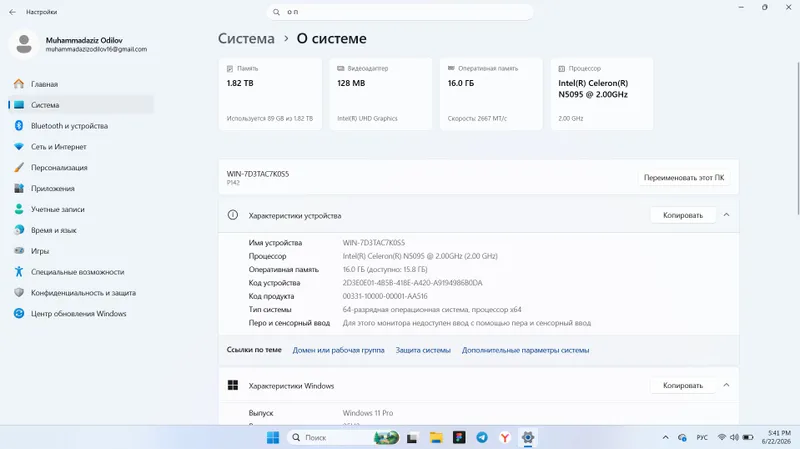Select Система in the sidebar
The image size is (800, 449).
click(81, 105)
